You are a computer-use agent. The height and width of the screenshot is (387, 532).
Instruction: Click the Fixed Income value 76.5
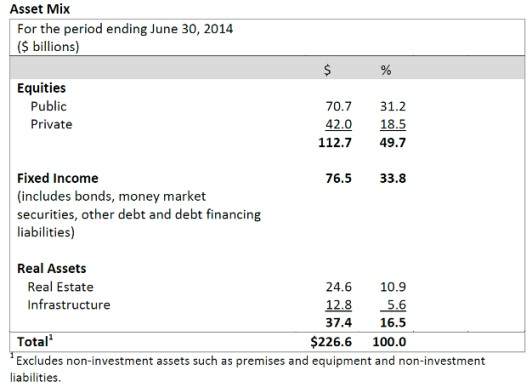pyautogui.click(x=338, y=178)
